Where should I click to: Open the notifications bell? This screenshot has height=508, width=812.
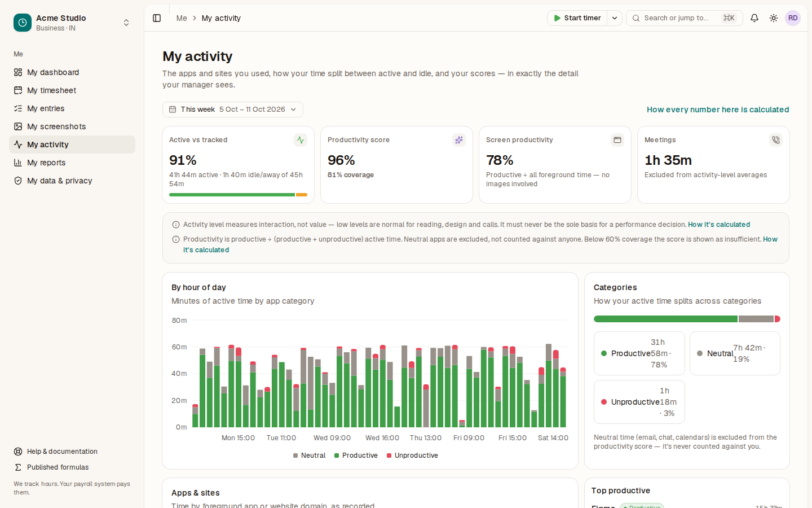[x=754, y=18]
